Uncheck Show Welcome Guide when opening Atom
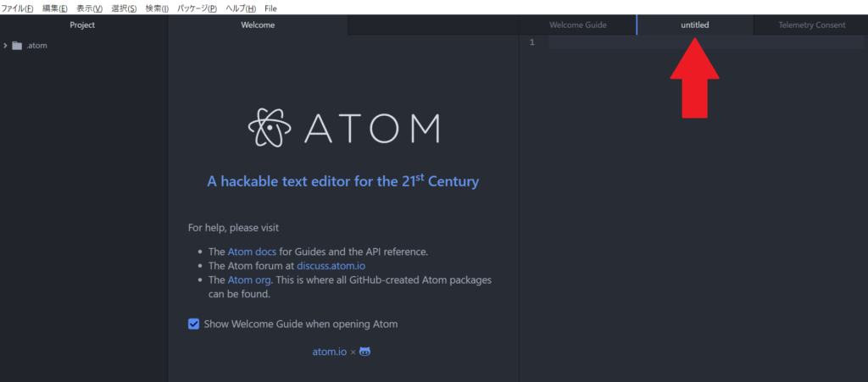Viewport: 868px width, 382px height. [194, 324]
